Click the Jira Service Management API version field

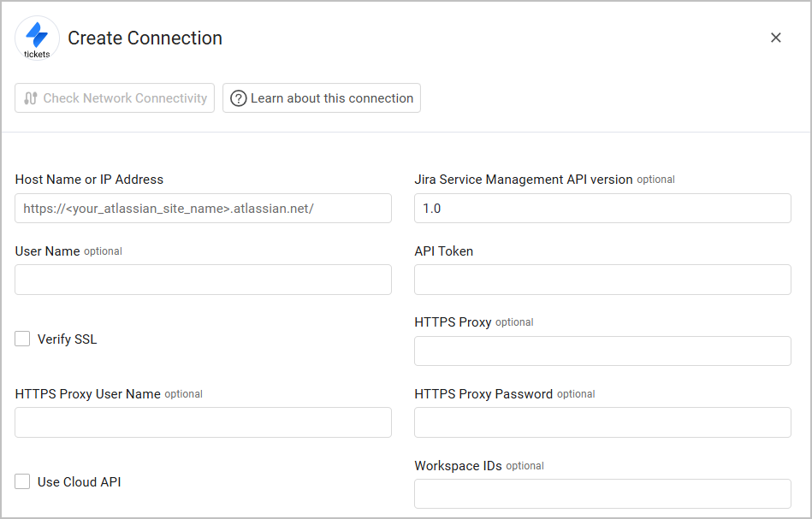(x=602, y=209)
